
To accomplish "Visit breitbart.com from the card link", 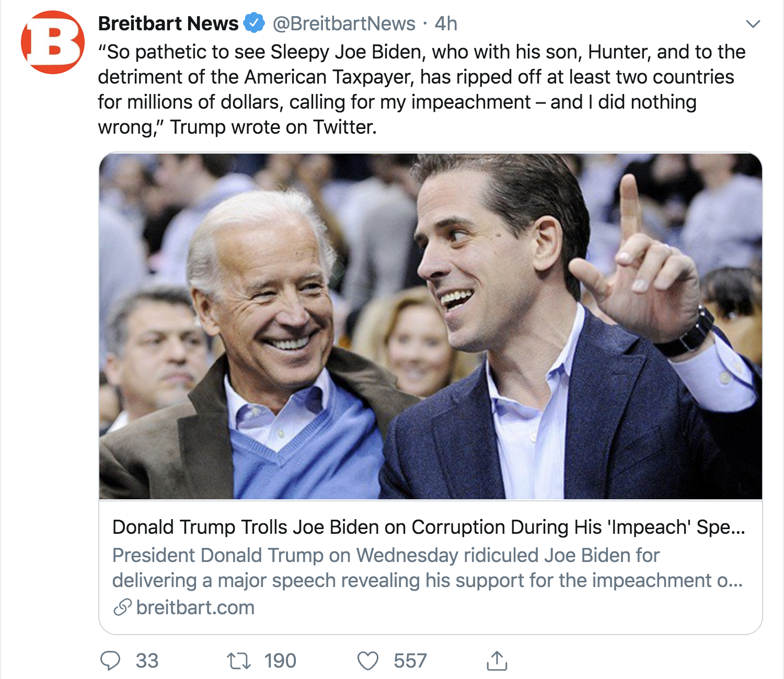I will coord(193,607).
